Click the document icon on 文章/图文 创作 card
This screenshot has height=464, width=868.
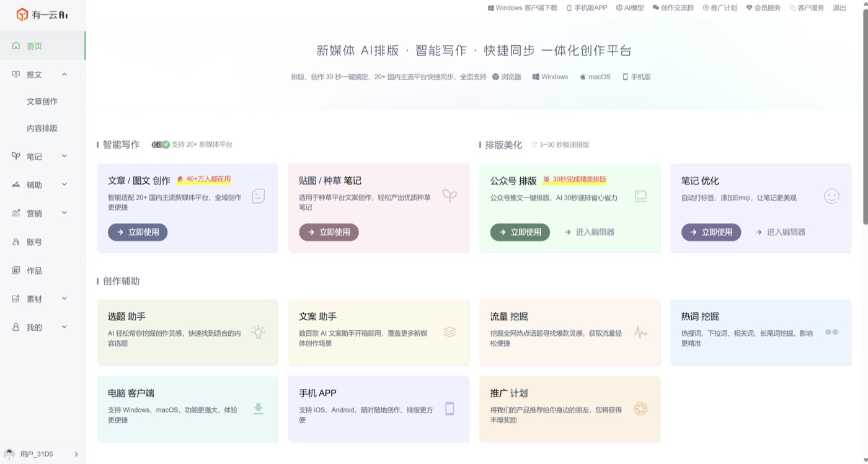[x=259, y=196]
